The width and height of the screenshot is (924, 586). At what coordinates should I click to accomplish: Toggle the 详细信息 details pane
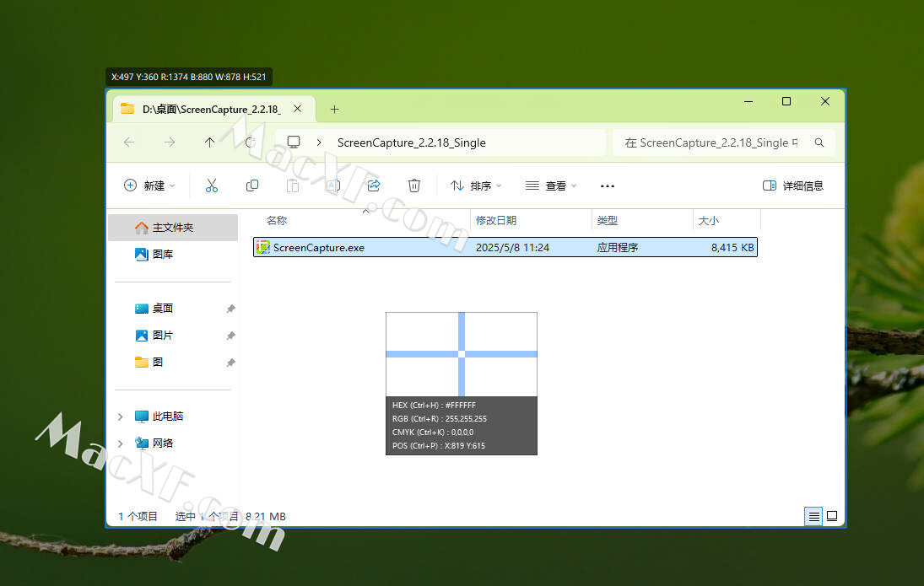click(792, 185)
